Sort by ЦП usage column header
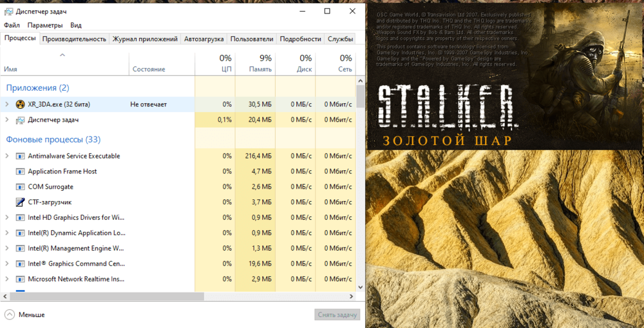644x328 pixels. pos(215,64)
